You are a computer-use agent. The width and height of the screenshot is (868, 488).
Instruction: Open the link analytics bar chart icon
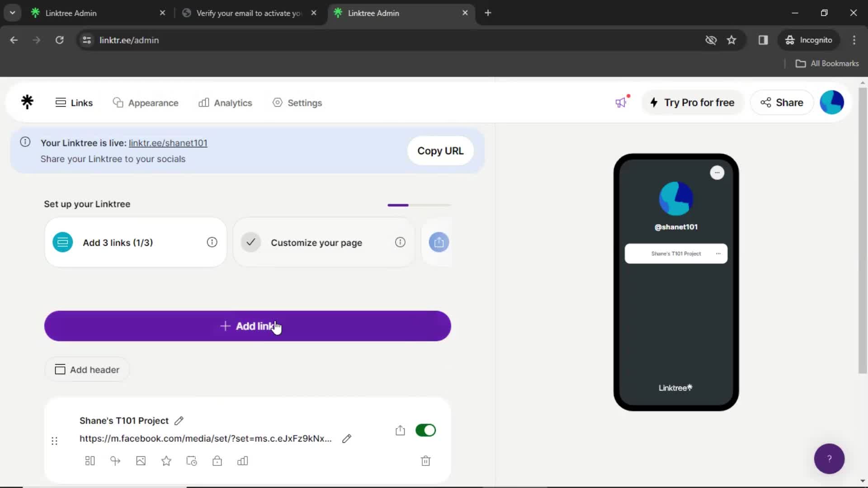(x=243, y=461)
